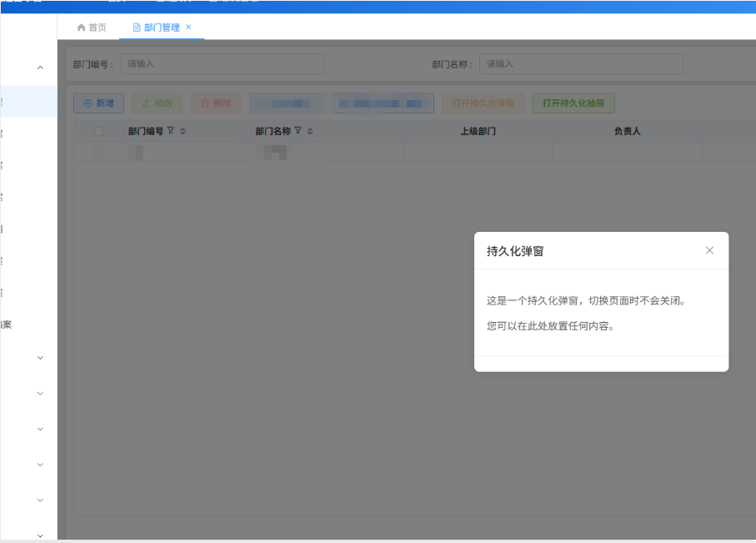Check the checkbox of the first table row
The width and height of the screenshot is (756, 543).
point(98,153)
